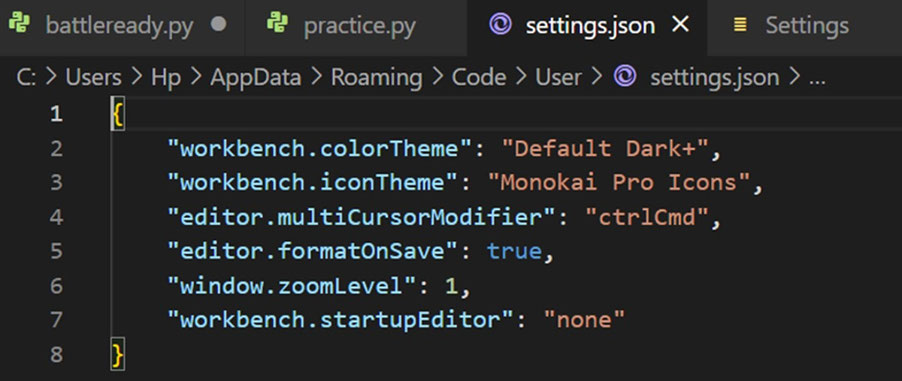The image size is (902, 381).
Task: Open the practice.py tab
Action: (356, 26)
